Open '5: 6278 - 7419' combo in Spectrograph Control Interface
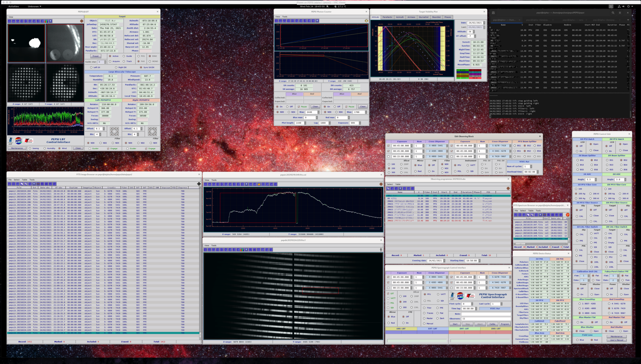641x364 pixels. click(500, 277)
